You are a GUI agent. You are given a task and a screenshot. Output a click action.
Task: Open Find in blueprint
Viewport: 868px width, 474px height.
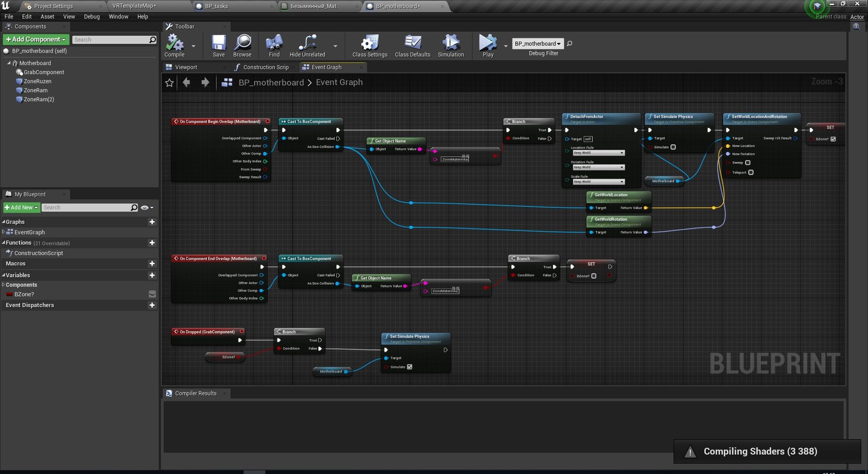(274, 45)
